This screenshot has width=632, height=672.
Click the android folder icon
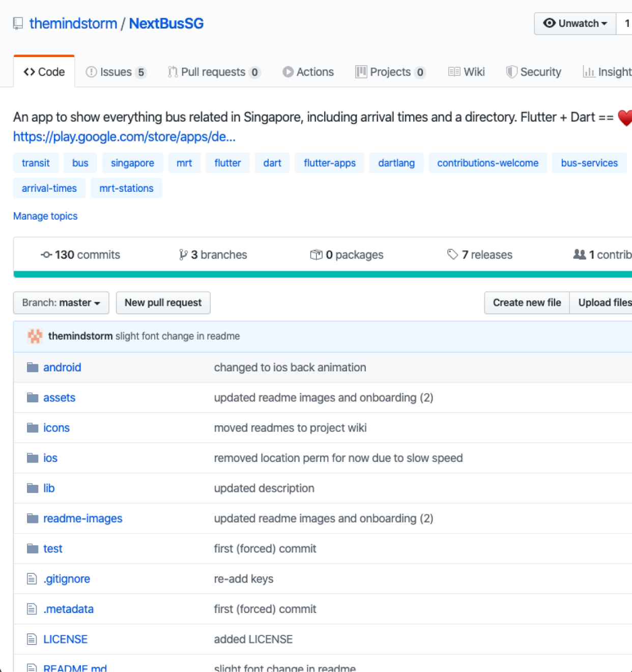[33, 367]
